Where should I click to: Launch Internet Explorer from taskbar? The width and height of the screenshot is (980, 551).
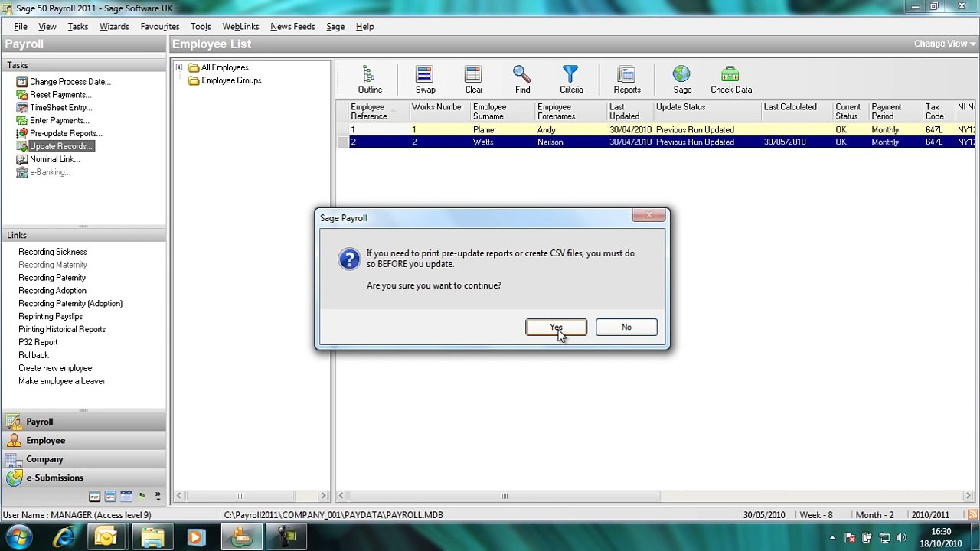64,537
